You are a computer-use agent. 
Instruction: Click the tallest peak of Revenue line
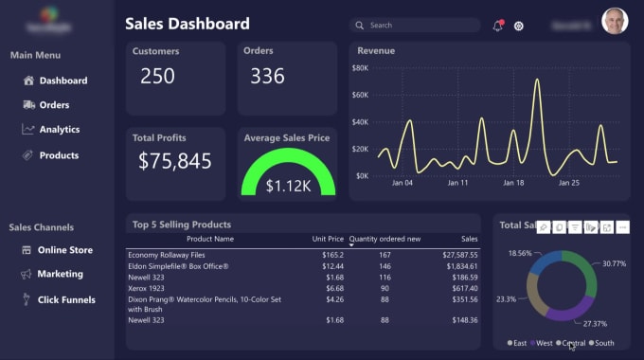(x=537, y=81)
